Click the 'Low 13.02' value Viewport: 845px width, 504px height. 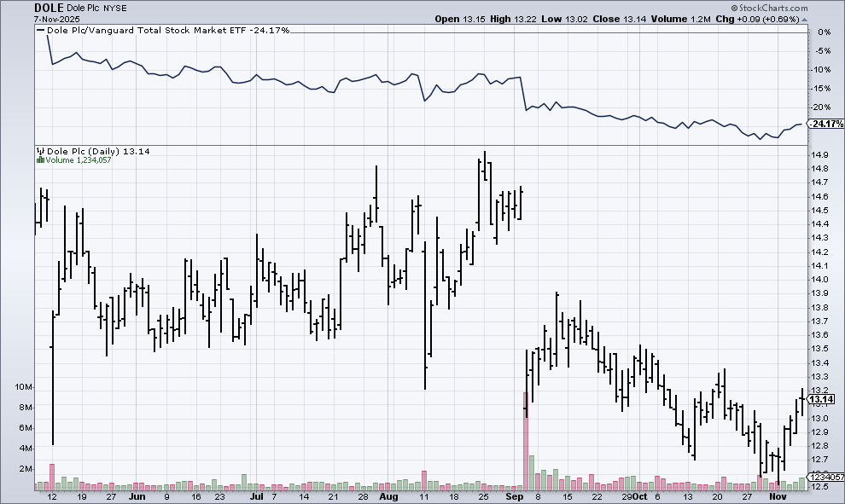pyautogui.click(x=564, y=19)
